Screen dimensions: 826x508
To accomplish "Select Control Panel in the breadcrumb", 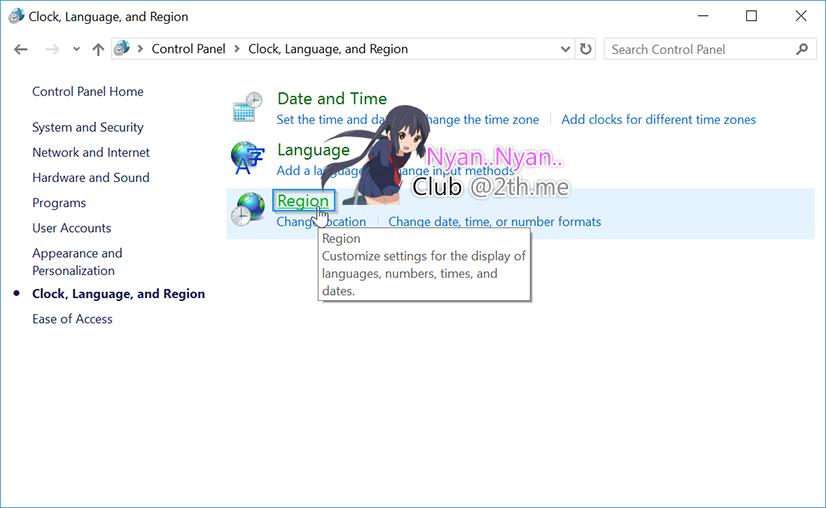I will point(189,49).
